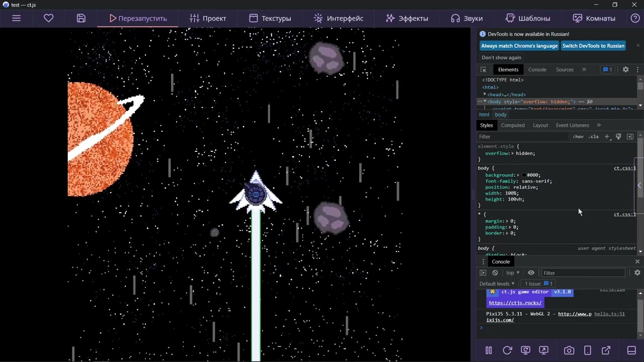The width and height of the screenshot is (644, 362).
Task: Restart the game via Перезапустить tab
Action: coord(138,18)
